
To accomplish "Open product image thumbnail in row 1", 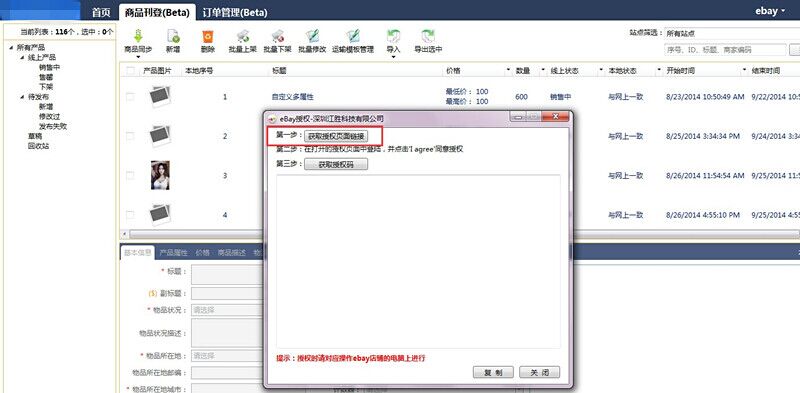I will (x=160, y=96).
